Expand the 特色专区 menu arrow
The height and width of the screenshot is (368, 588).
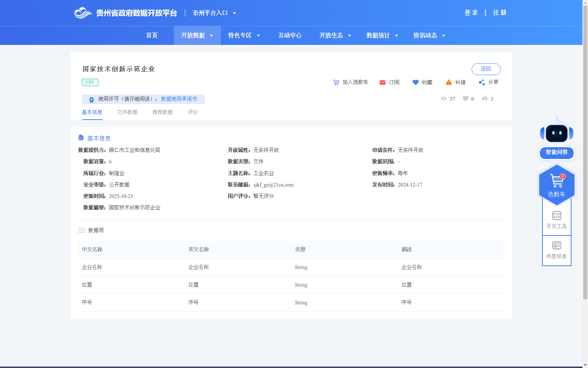(258, 36)
